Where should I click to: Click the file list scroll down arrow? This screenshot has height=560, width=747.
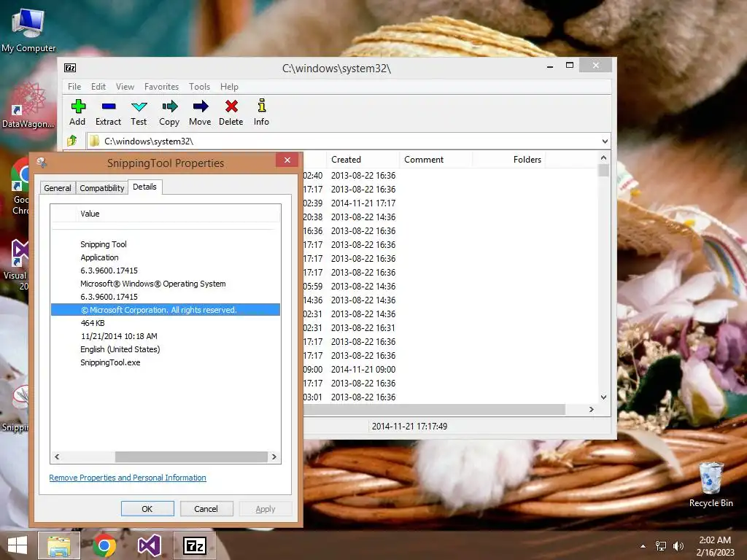pos(603,397)
